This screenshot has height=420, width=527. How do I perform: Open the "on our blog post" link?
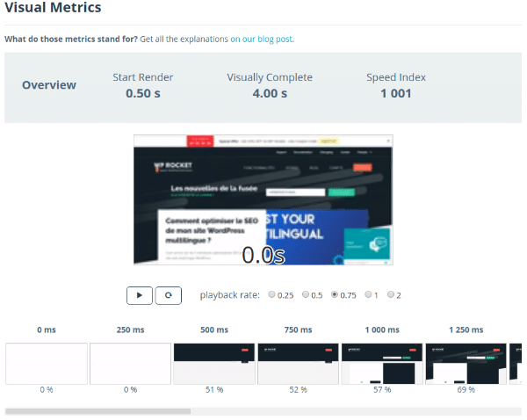coord(262,40)
